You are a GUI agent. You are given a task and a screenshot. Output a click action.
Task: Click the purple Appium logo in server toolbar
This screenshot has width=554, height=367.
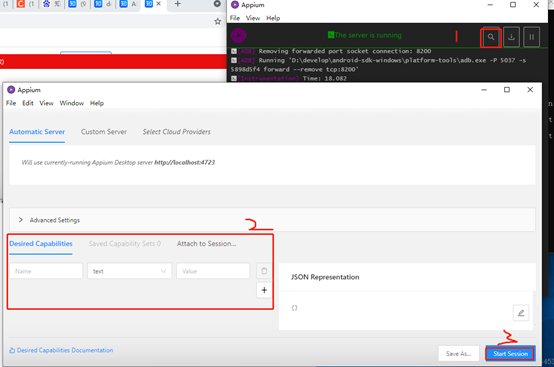point(238,35)
